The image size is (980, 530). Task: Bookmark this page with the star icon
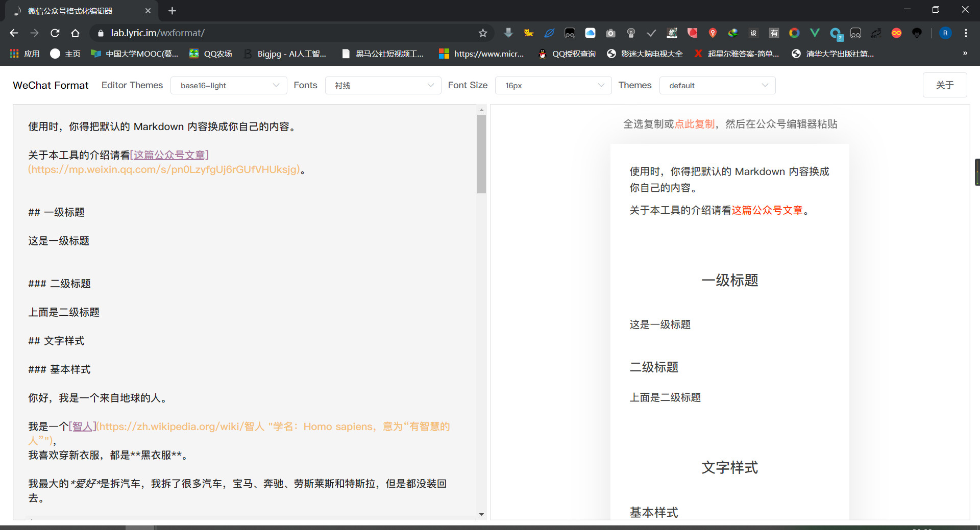click(x=482, y=33)
